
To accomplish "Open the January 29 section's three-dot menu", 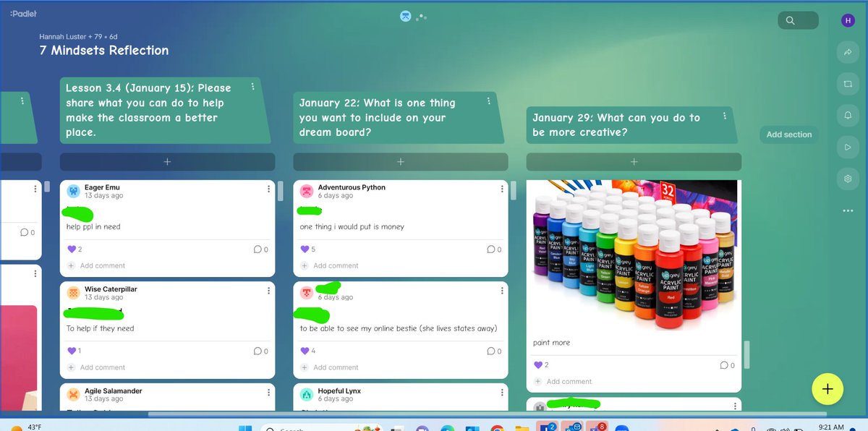I will 725,116.
